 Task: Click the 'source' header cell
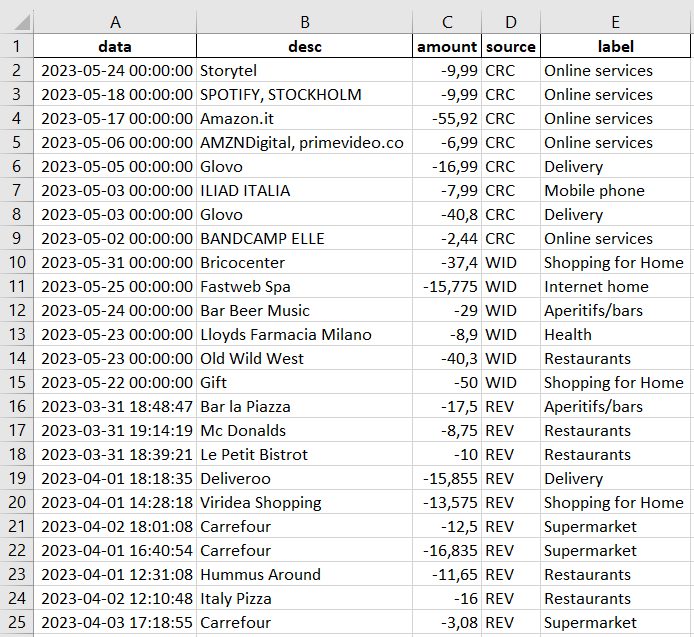511,46
